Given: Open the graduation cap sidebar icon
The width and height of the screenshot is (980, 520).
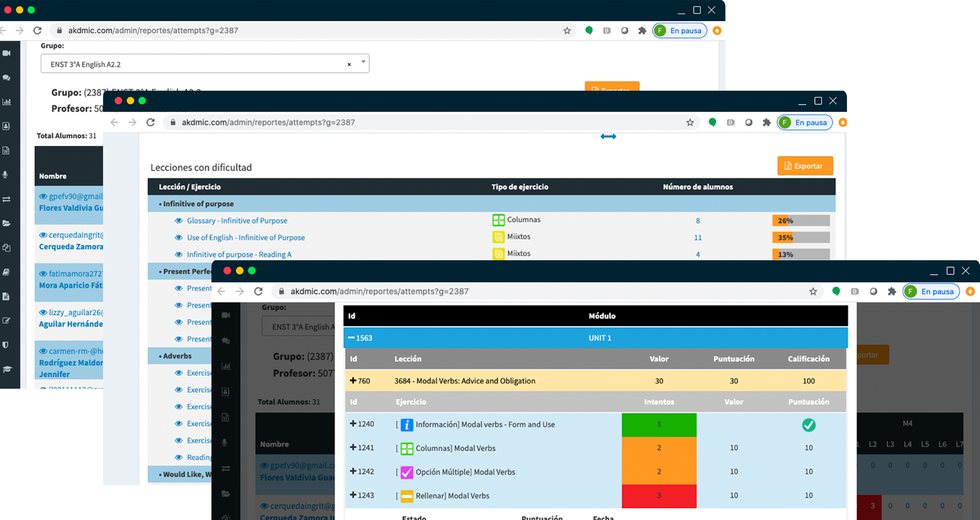Looking at the screenshot, I should pyautogui.click(x=7, y=369).
